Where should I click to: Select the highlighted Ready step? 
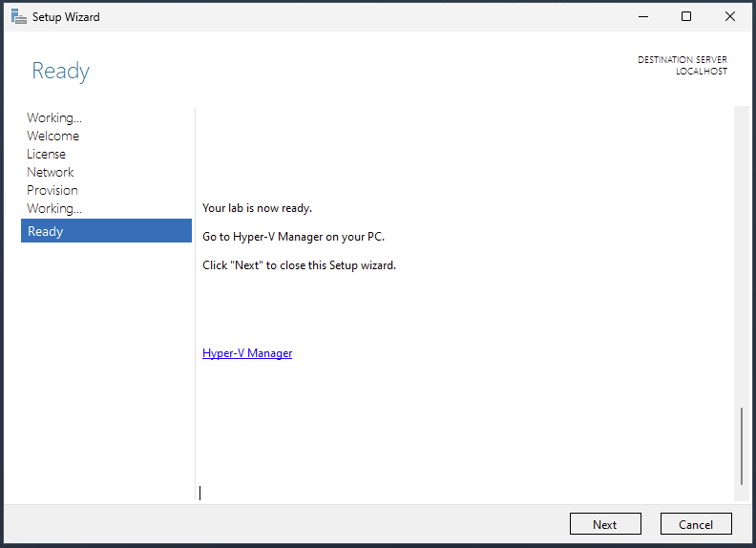tap(106, 231)
